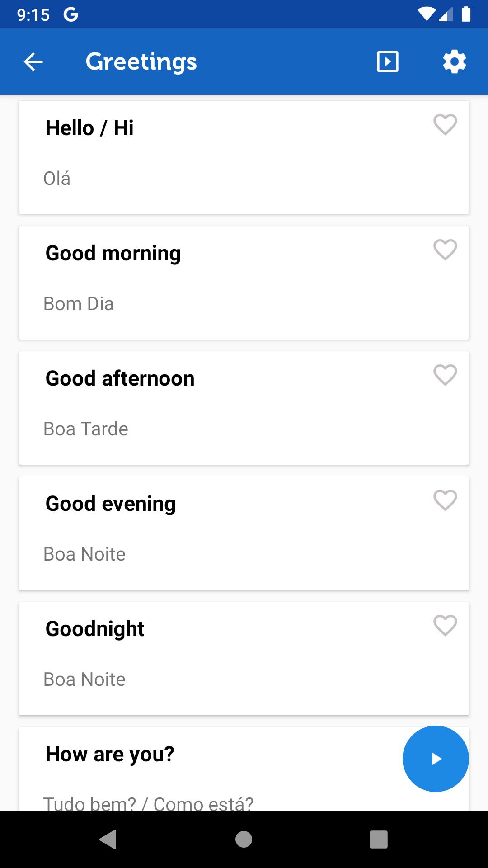This screenshot has height=868, width=488.
Task: Toggle heart on Goodnight card
Action: point(445,626)
